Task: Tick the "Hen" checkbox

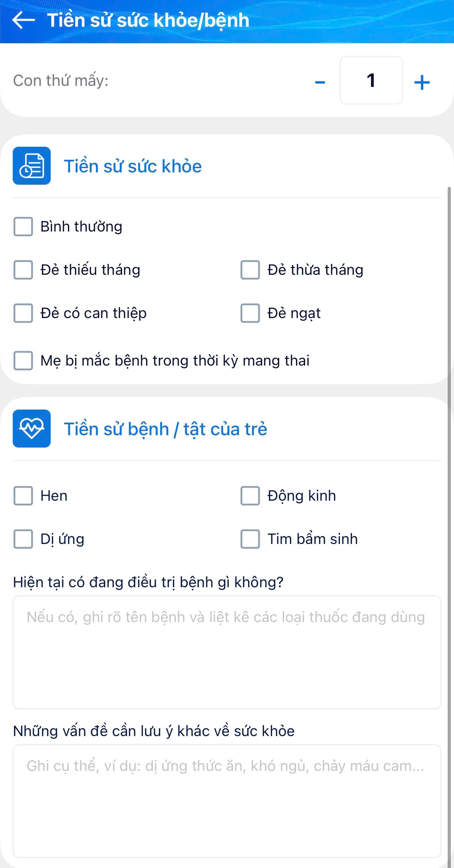Action: coord(23,496)
